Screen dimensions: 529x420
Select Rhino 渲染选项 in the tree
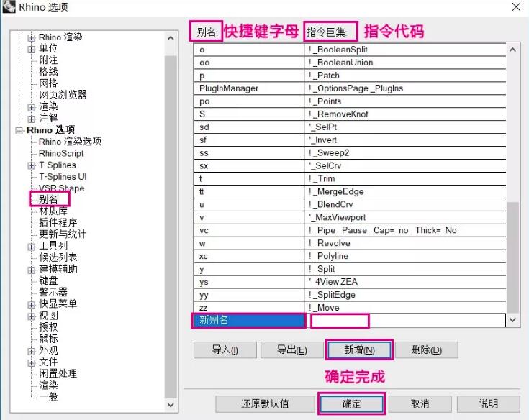pos(70,141)
